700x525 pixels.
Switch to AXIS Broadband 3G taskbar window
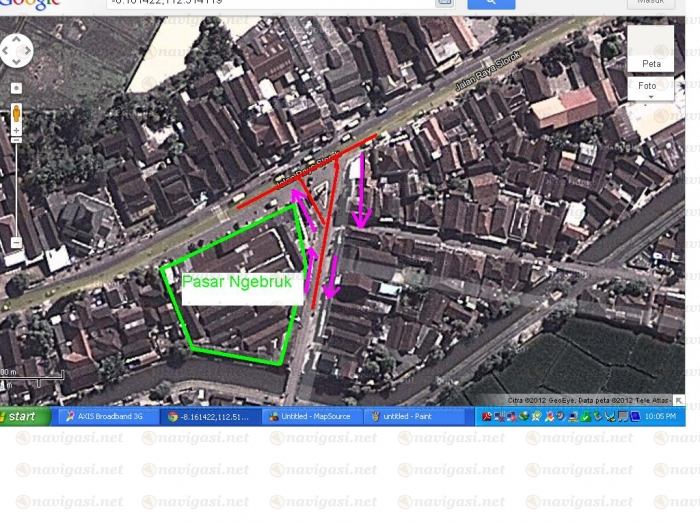[106, 416]
